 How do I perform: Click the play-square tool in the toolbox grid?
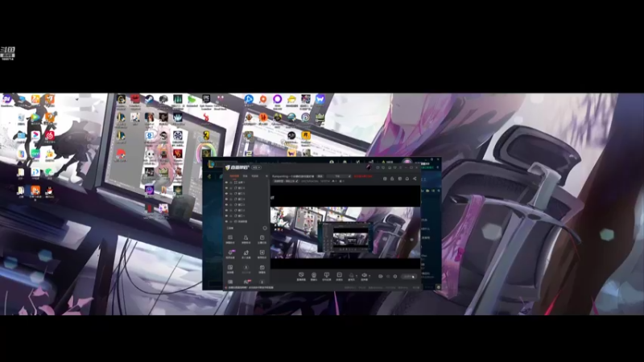262,253
